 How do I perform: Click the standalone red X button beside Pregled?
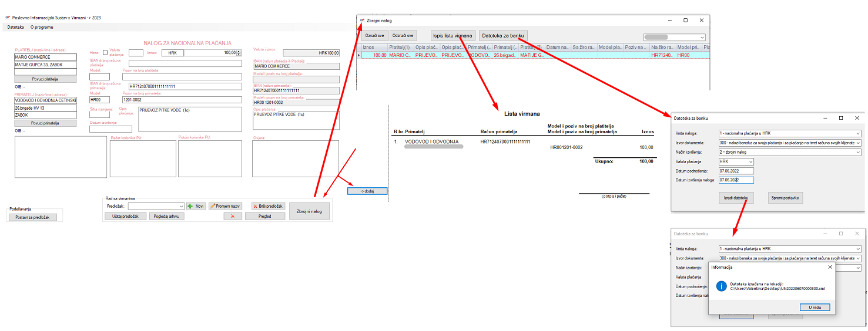pyautogui.click(x=233, y=217)
